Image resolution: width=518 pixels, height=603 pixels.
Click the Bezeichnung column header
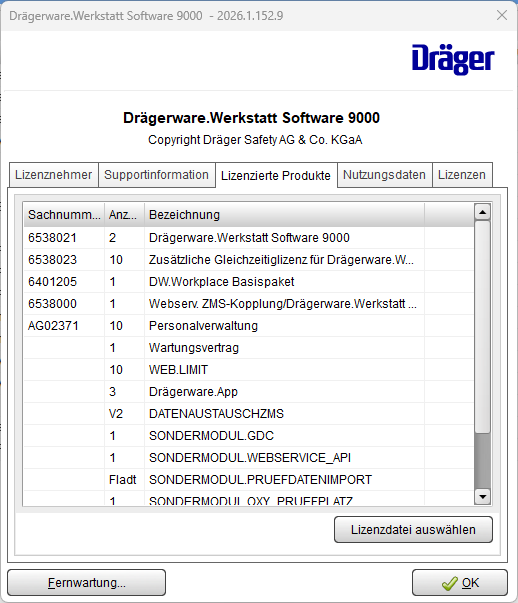pos(284,215)
